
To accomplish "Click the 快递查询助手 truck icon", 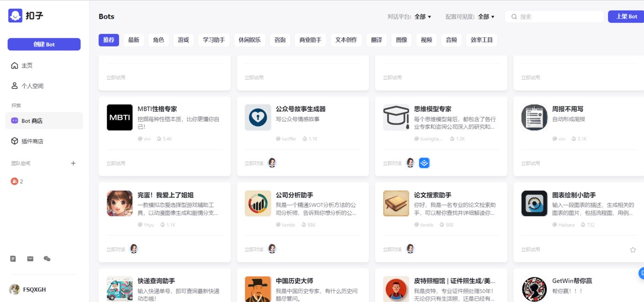I will pos(120,289).
